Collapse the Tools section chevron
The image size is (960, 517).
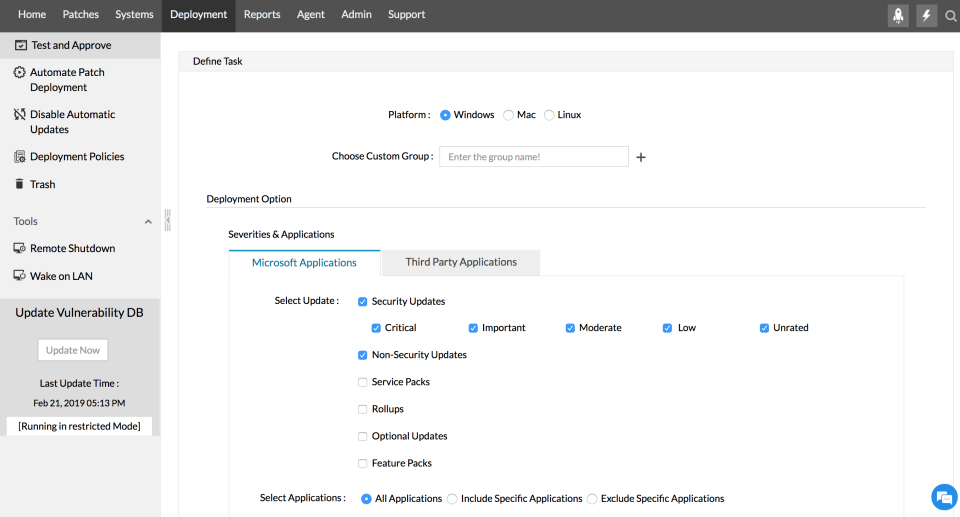coord(149,222)
